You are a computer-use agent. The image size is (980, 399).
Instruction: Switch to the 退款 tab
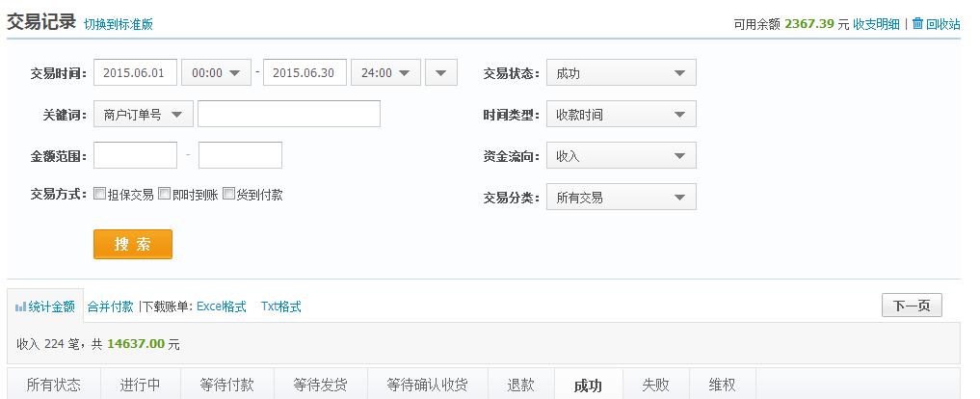pyautogui.click(x=520, y=385)
